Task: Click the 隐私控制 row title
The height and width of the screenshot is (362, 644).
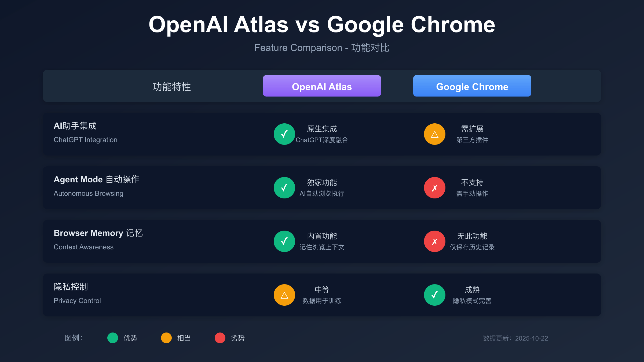Action: pos(71,287)
